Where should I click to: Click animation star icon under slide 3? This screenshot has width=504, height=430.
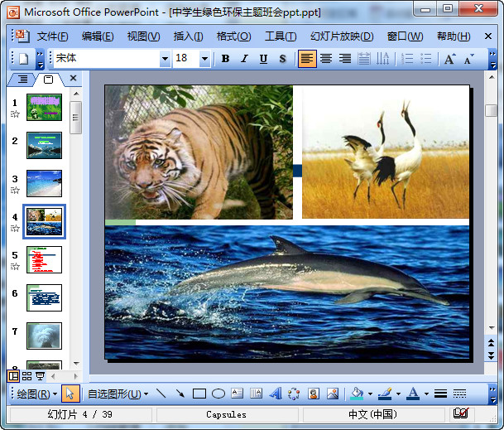point(15,190)
